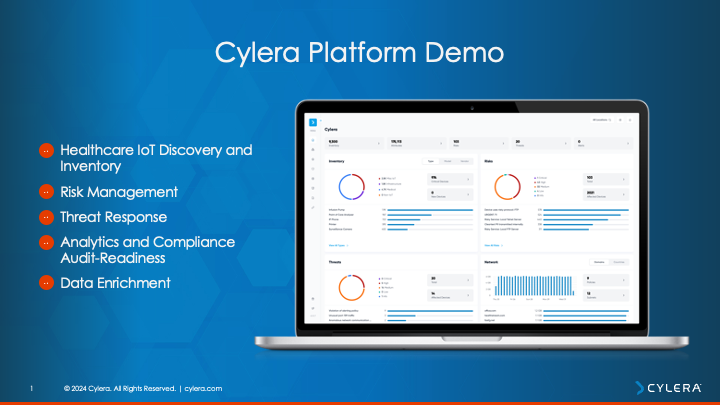Open the Network panel Subnets card chevron
Image resolution: width=720 pixels, height=405 pixels.
click(x=624, y=295)
